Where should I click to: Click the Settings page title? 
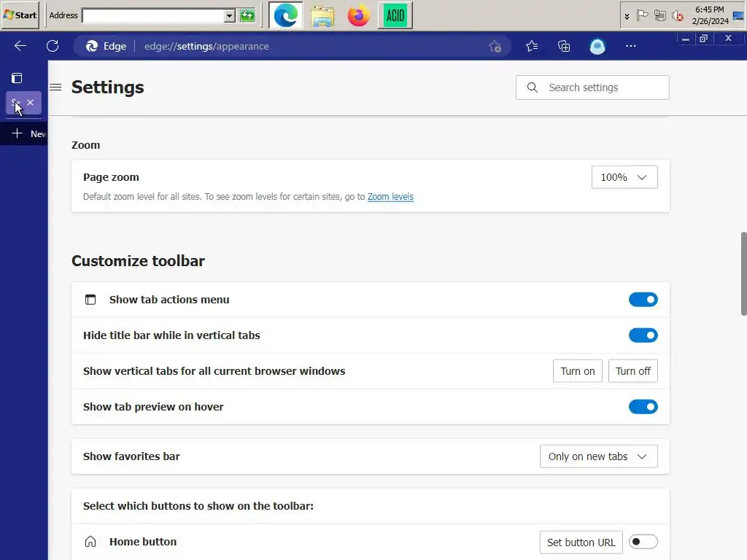coord(108,87)
